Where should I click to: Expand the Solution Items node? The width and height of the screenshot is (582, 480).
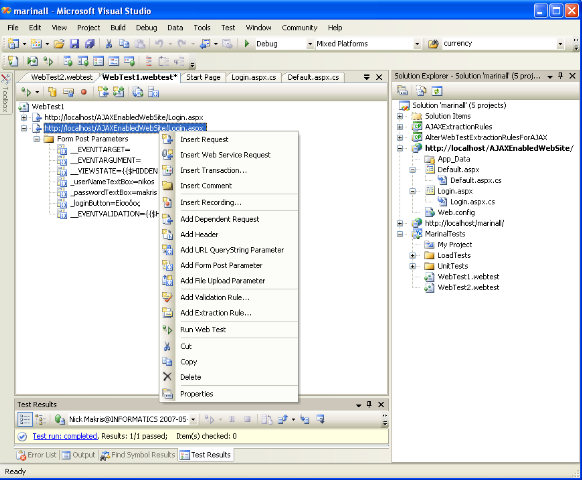tap(400, 116)
